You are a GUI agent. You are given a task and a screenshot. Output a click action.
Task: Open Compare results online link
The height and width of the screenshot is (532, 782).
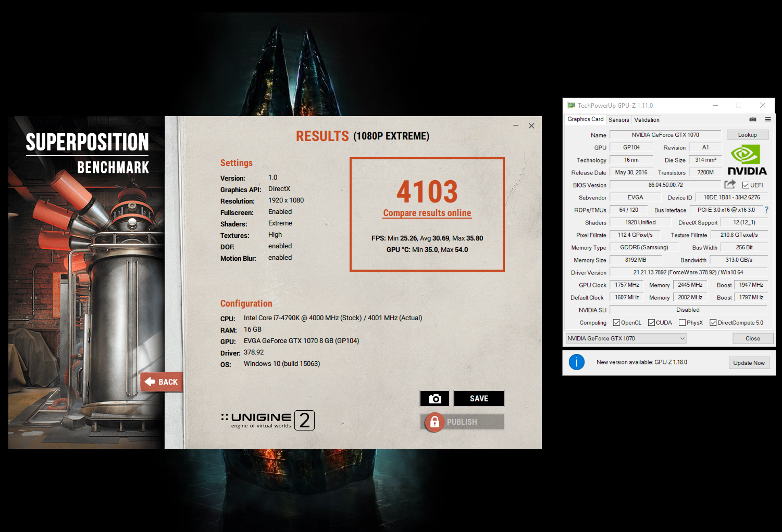click(x=427, y=213)
